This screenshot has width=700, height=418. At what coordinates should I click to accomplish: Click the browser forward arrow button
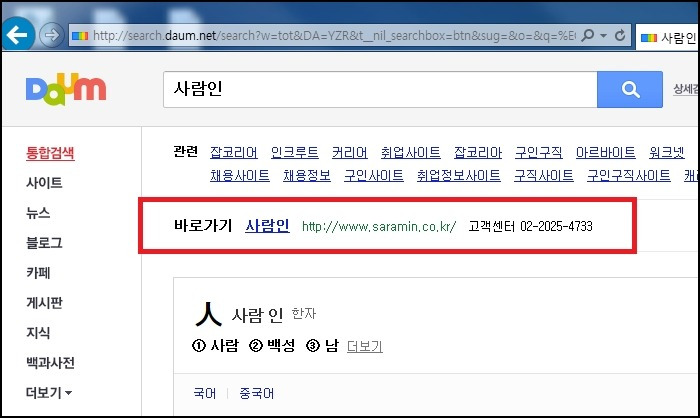tap(51, 35)
